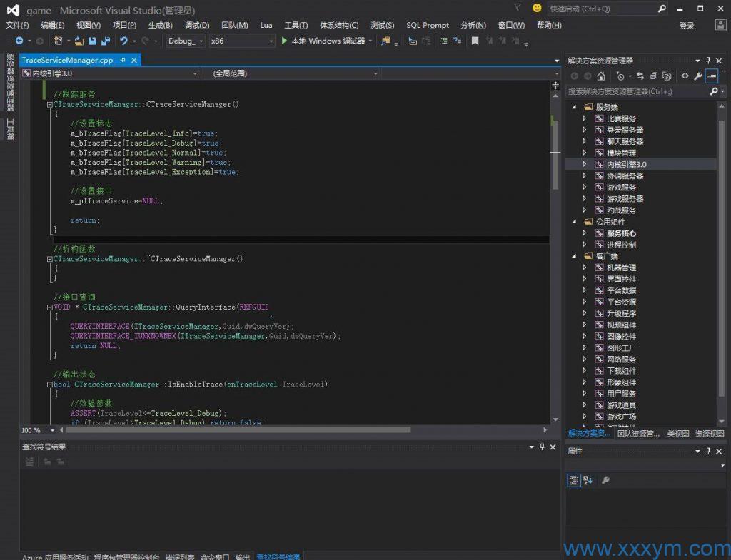Switch to the 类视图 tab
Image resolution: width=731 pixels, height=560 pixels.
click(x=677, y=433)
